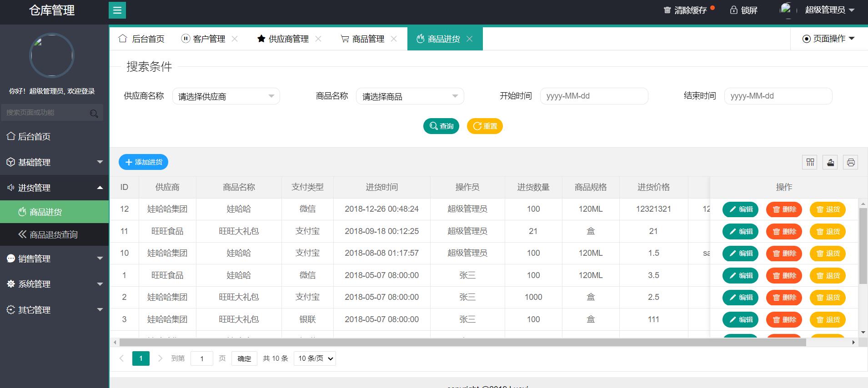Click the clear cache trash icon
This screenshot has width=868, height=388.
[x=667, y=10]
